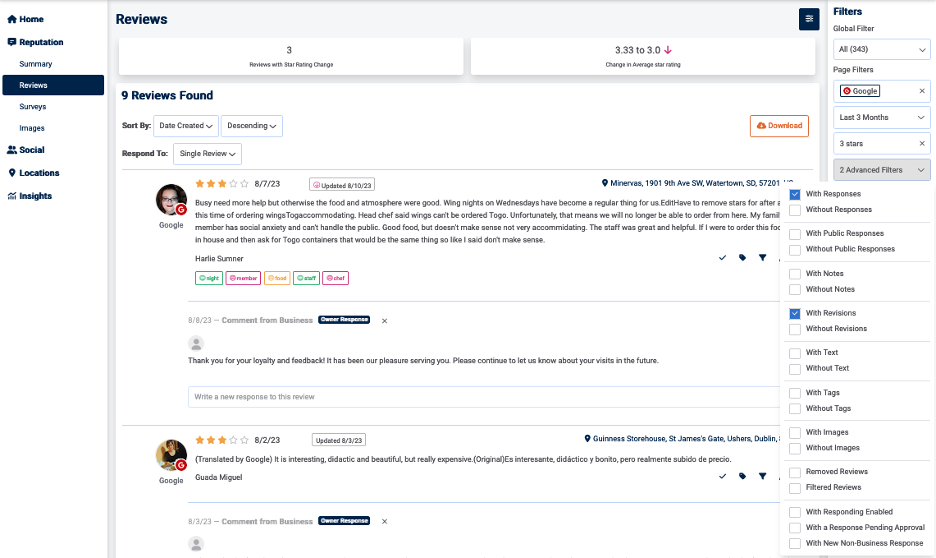This screenshot has height=558, width=936.
Task: Check the Without Tags filter
Action: (795, 409)
